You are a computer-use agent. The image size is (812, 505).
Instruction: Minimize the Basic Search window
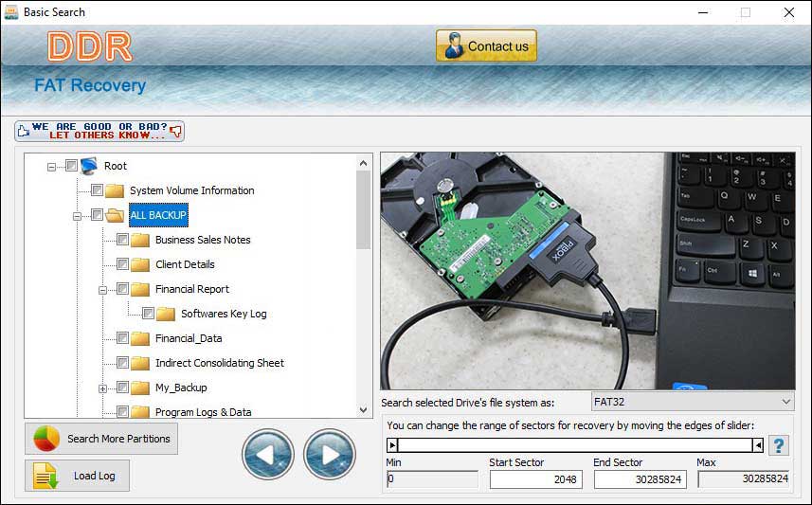tap(703, 12)
